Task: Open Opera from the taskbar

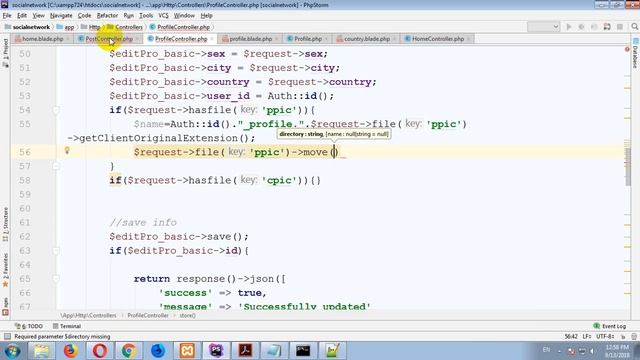Action: pyautogui.click(x=100, y=351)
